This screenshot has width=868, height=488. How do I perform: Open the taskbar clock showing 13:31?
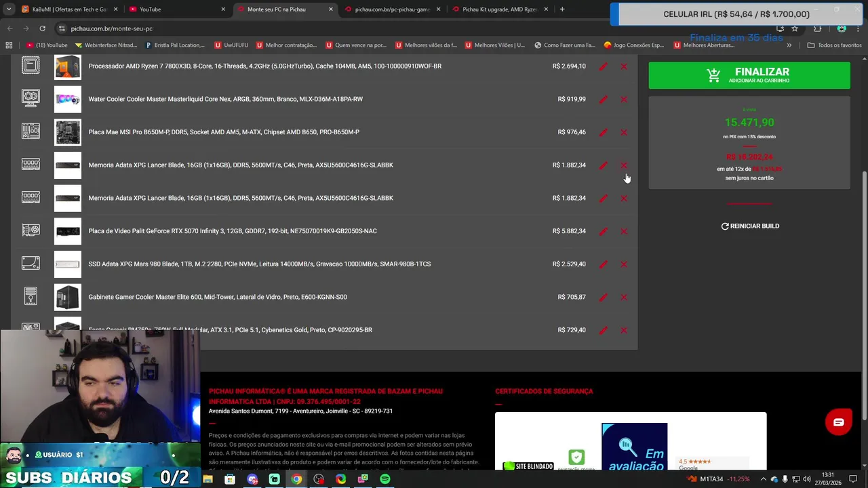click(x=827, y=479)
